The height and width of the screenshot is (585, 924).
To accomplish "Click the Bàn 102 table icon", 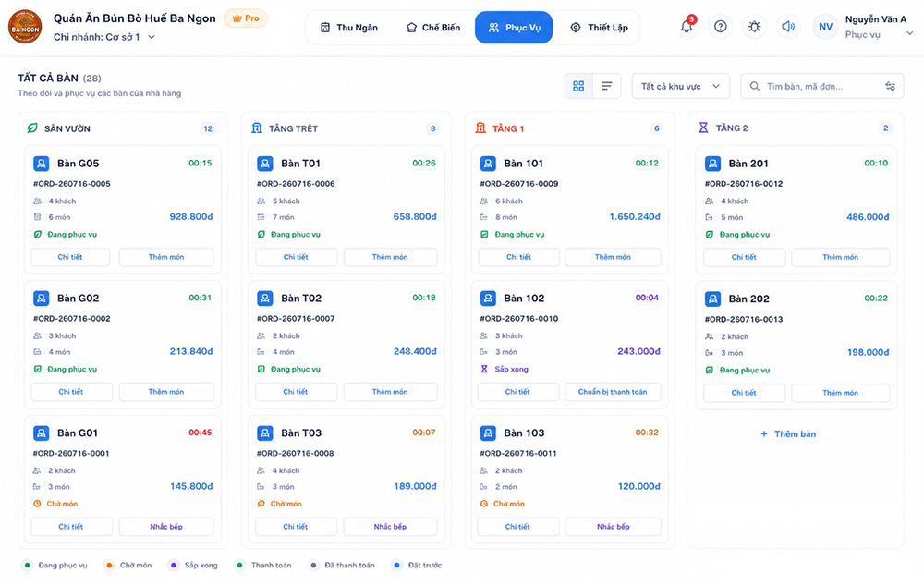I will click(488, 299).
